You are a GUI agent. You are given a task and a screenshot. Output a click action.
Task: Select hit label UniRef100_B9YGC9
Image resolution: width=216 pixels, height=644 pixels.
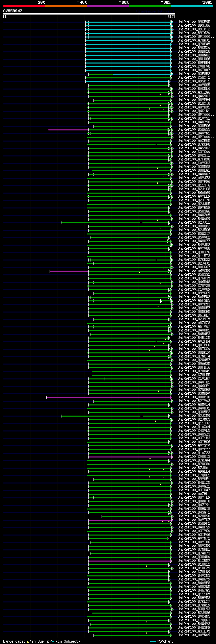(194, 293)
